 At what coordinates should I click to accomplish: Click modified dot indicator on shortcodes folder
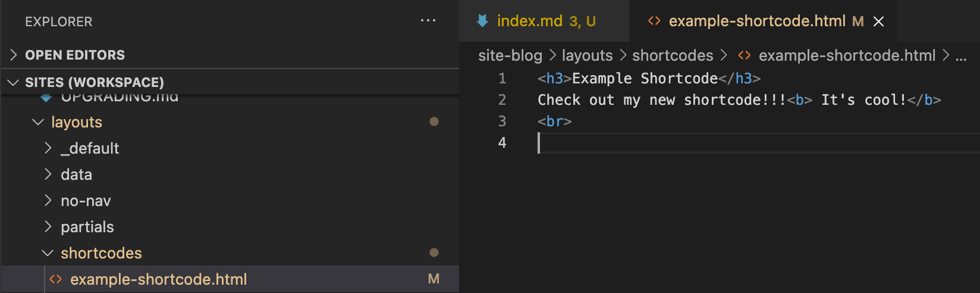point(434,253)
